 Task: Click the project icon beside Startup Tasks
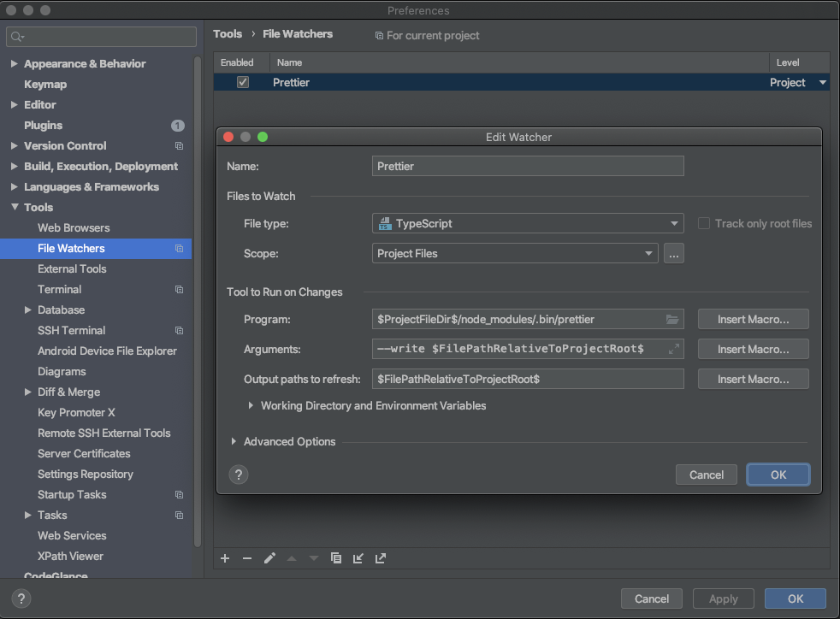pyautogui.click(x=179, y=495)
